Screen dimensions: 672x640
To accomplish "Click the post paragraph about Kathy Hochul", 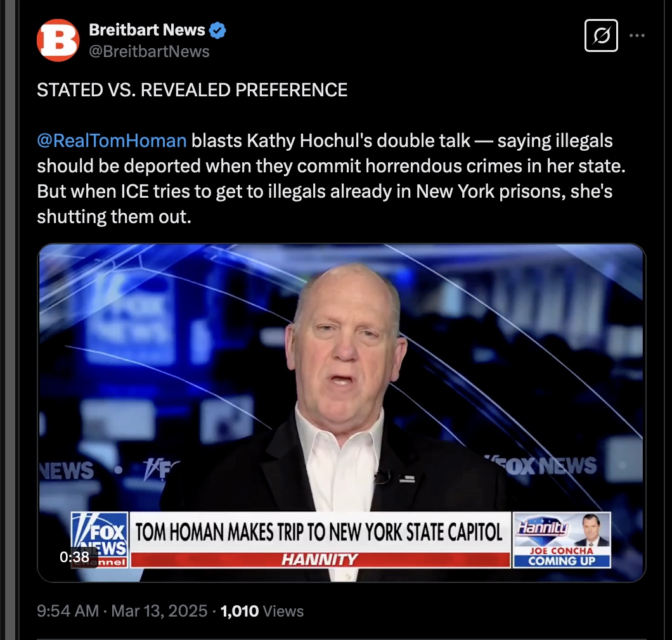I will point(331,179).
